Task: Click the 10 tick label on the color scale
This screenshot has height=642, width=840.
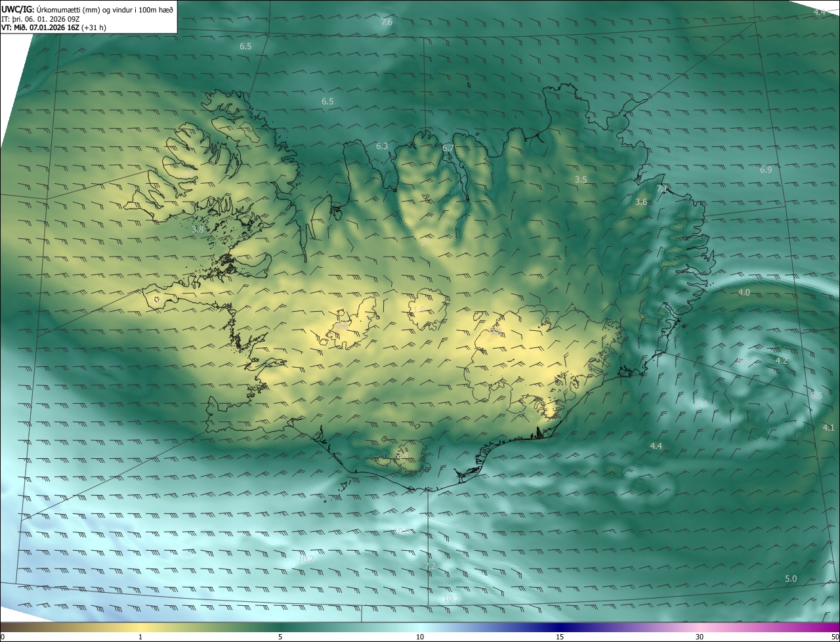Action: click(420, 637)
